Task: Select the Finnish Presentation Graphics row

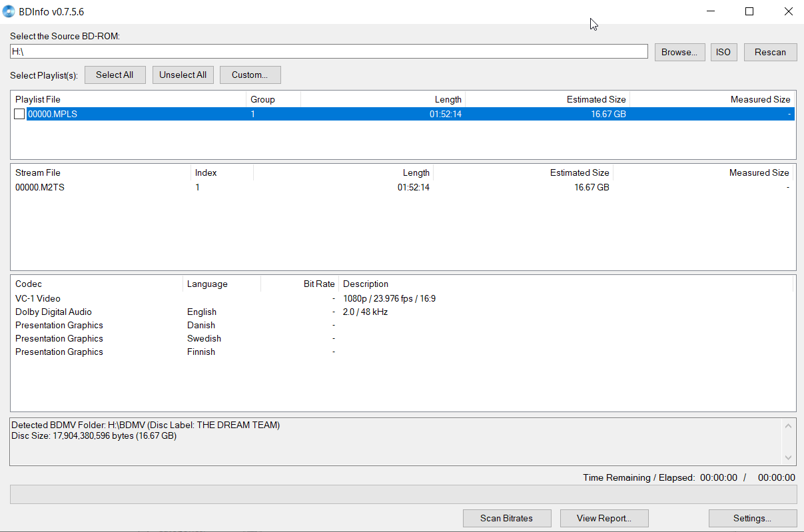Action: (x=403, y=352)
